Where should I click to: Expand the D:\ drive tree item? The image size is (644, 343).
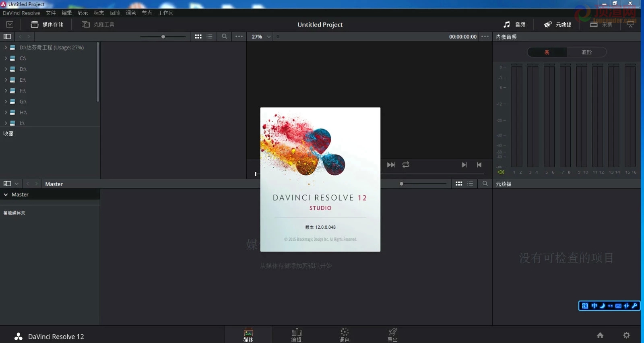(x=6, y=69)
